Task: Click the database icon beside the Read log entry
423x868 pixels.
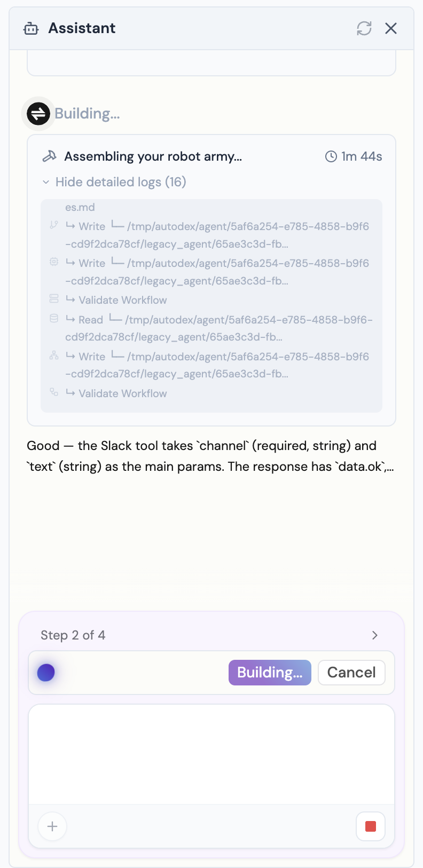Action: pos(53,319)
